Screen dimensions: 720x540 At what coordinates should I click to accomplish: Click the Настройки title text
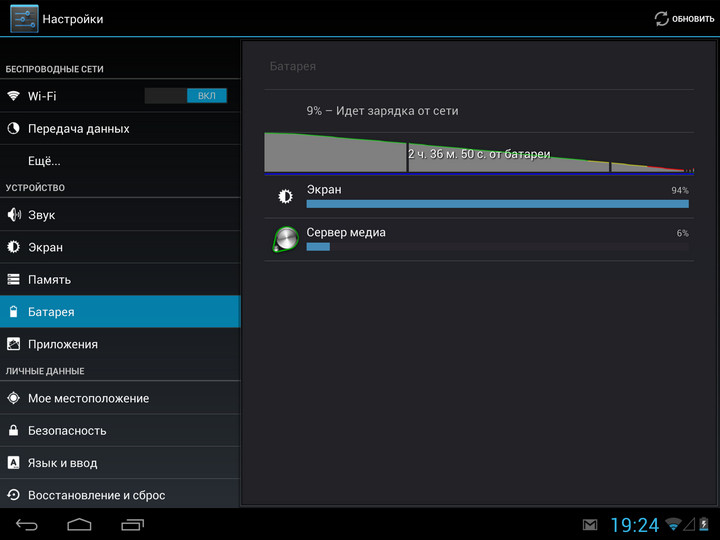[73, 19]
